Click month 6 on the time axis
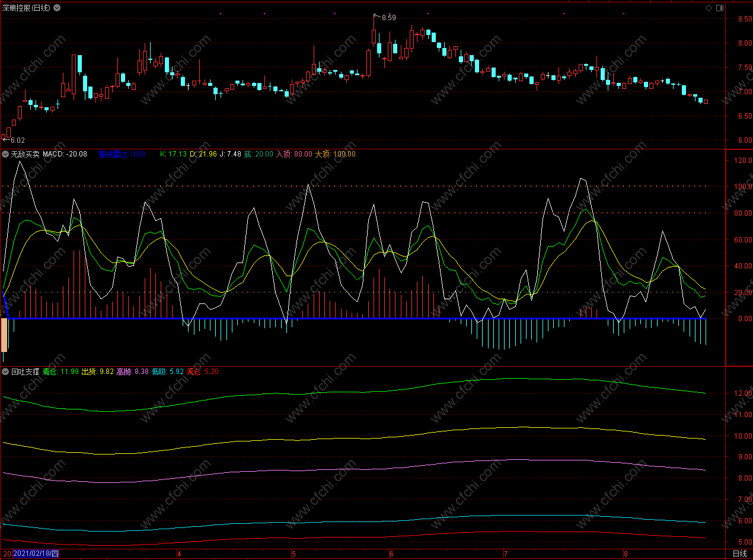 coord(391,553)
